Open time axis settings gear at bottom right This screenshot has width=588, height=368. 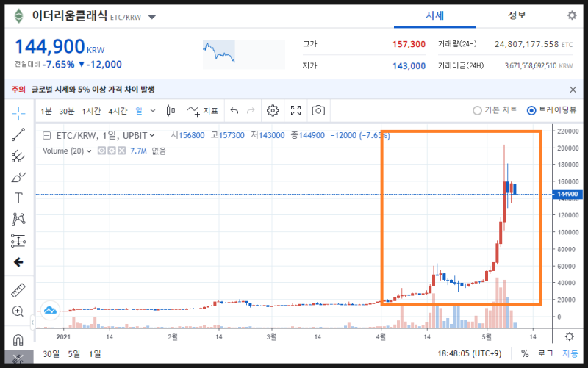(x=569, y=336)
